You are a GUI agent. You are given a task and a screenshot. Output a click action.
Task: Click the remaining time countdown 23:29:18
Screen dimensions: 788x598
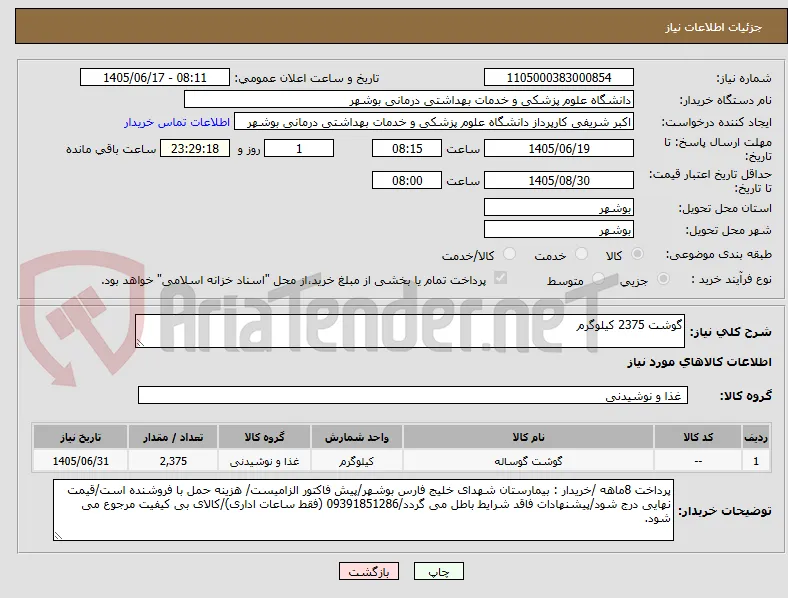coord(195,148)
